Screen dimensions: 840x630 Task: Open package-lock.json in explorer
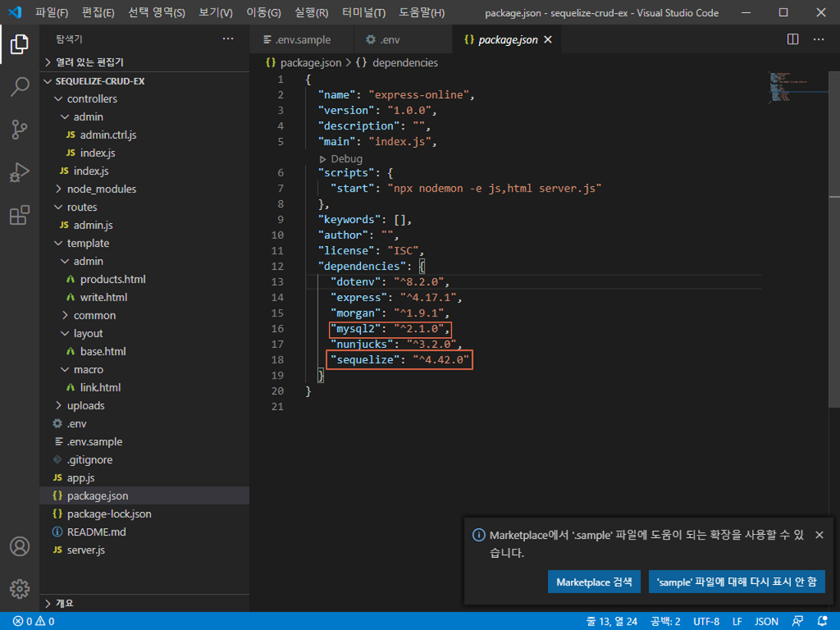point(109,514)
